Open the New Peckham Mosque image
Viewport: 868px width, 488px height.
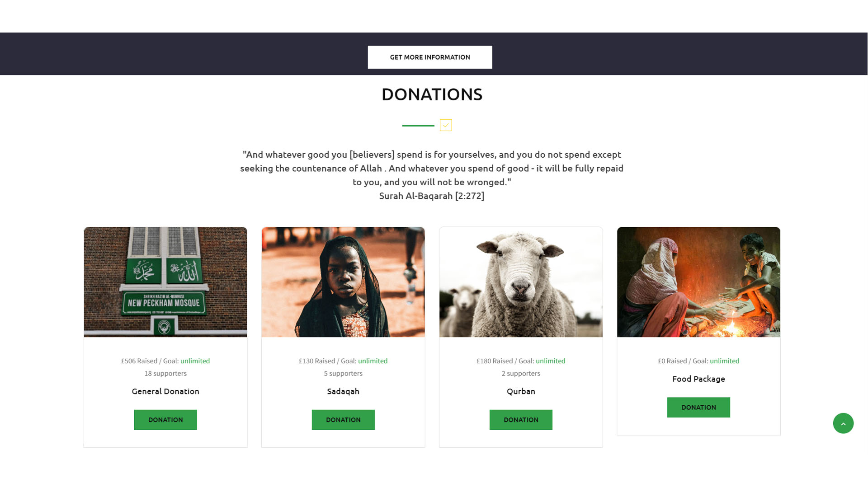165,282
